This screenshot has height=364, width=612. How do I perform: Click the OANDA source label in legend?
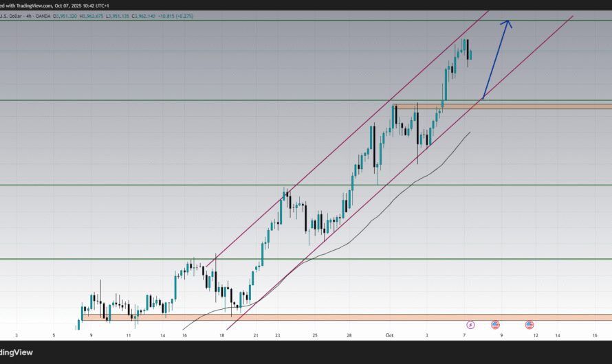(x=43, y=16)
